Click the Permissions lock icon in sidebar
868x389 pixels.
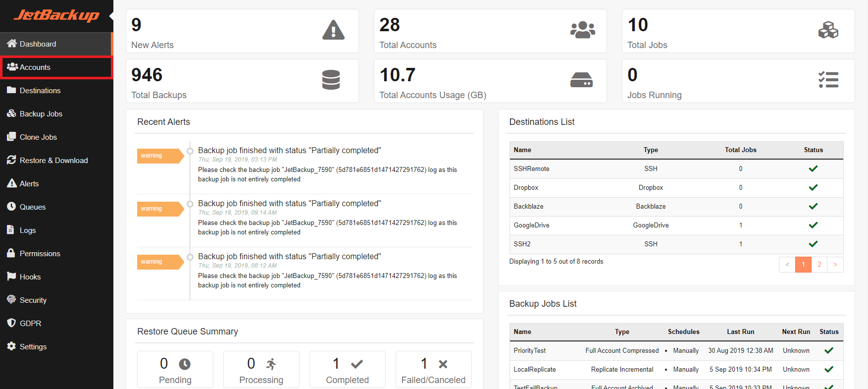click(x=11, y=253)
